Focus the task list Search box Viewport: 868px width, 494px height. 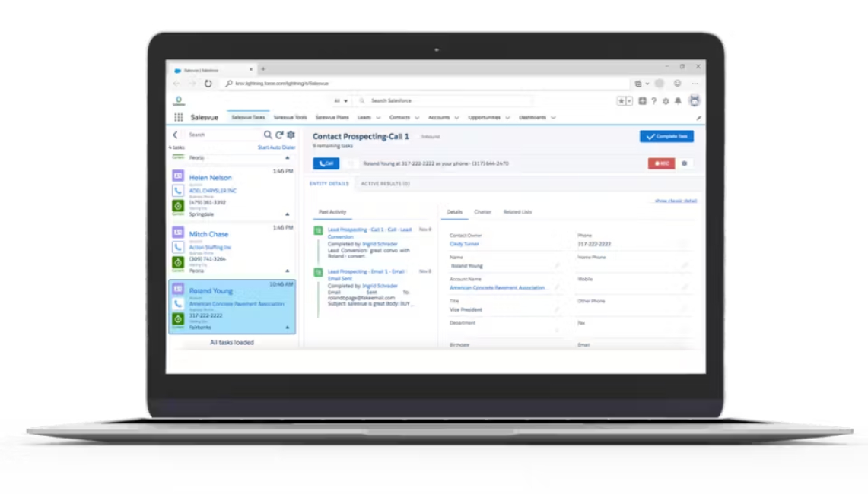224,135
